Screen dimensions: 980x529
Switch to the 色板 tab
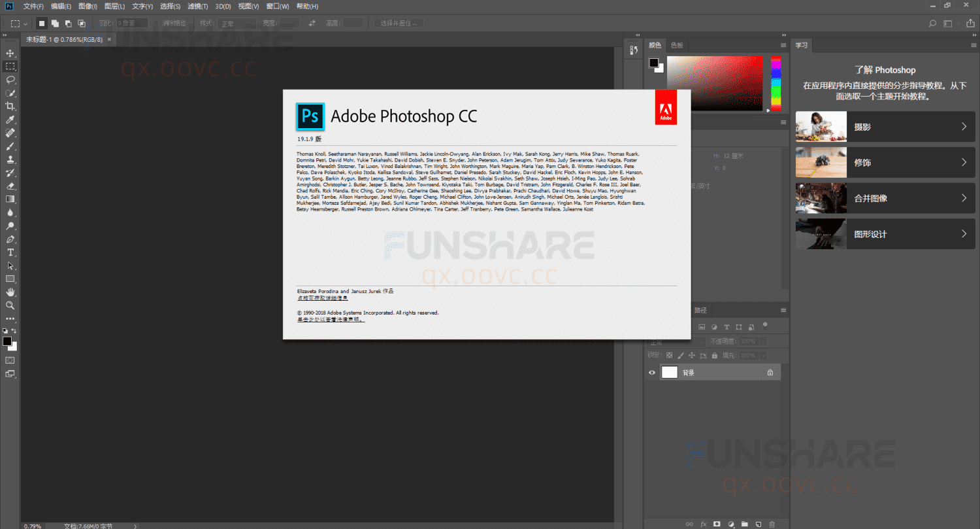[677, 45]
